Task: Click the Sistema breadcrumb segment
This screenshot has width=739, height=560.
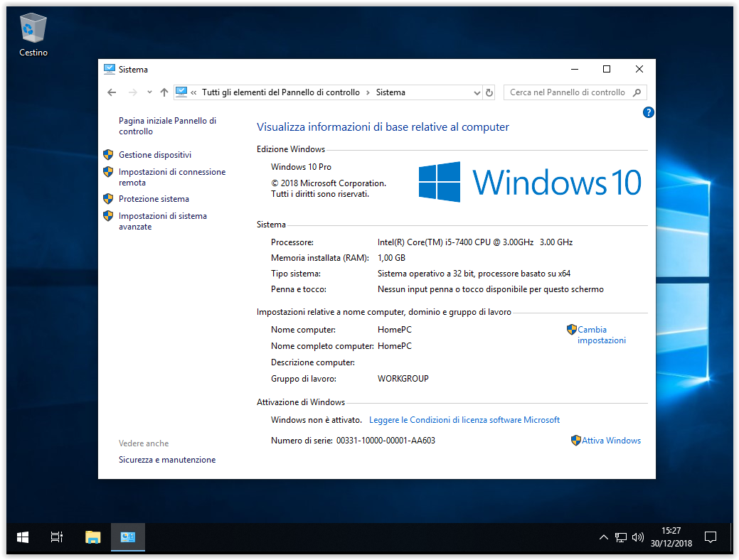Action: click(390, 93)
